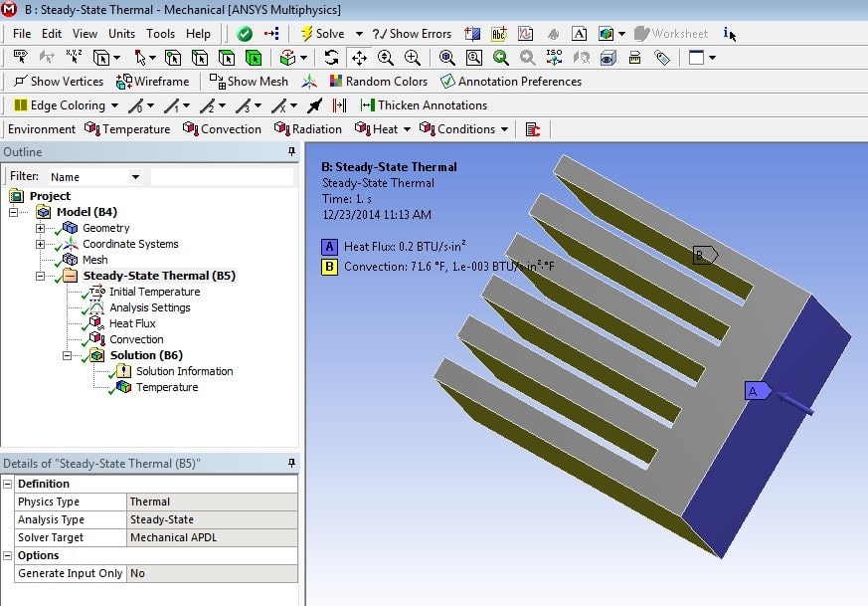This screenshot has height=606, width=868.
Task: Click the Box Zoom tool icon
Action: click(x=413, y=58)
